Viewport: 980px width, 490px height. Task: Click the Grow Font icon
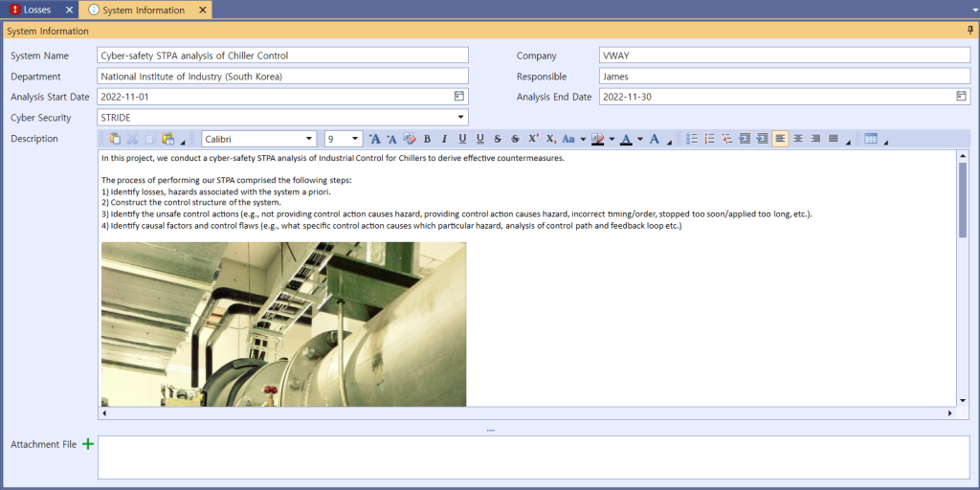click(x=374, y=139)
